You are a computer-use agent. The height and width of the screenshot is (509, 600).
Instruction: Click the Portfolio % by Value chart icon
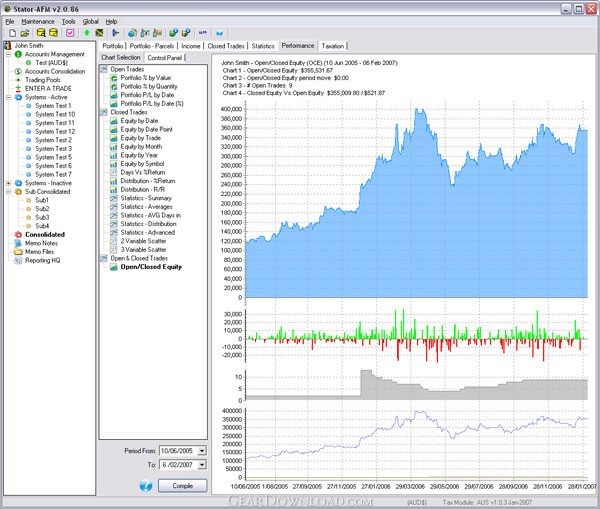[x=114, y=78]
